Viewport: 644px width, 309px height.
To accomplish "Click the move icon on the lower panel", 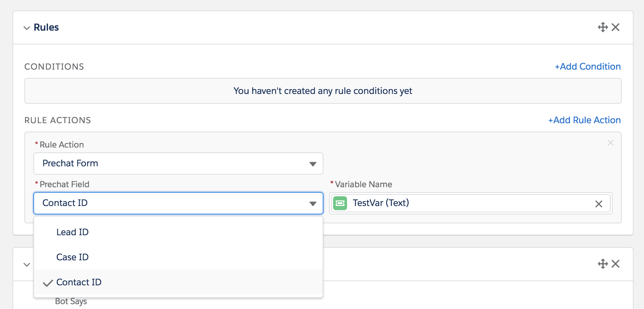I will point(603,264).
